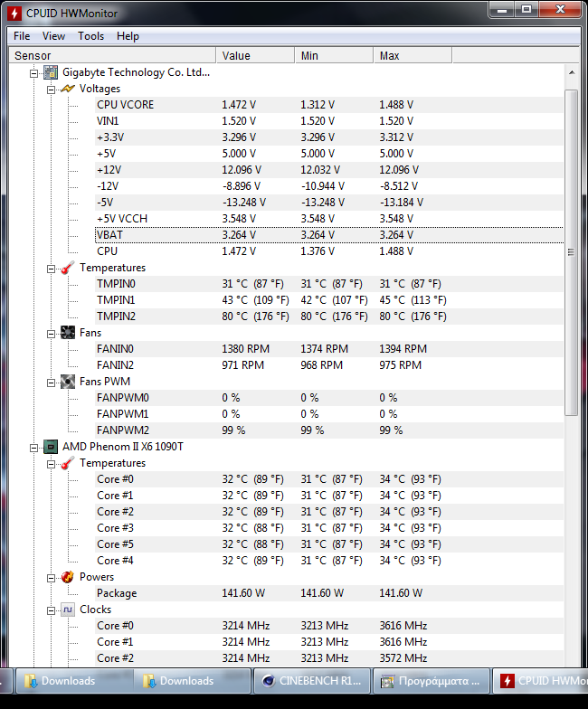
Task: Collapse the Powers group
Action: pos(51,578)
